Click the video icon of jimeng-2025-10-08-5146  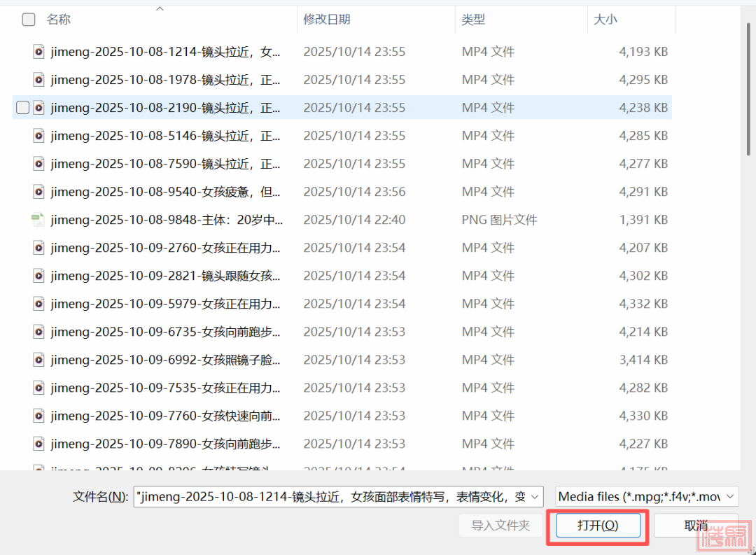[39, 136]
